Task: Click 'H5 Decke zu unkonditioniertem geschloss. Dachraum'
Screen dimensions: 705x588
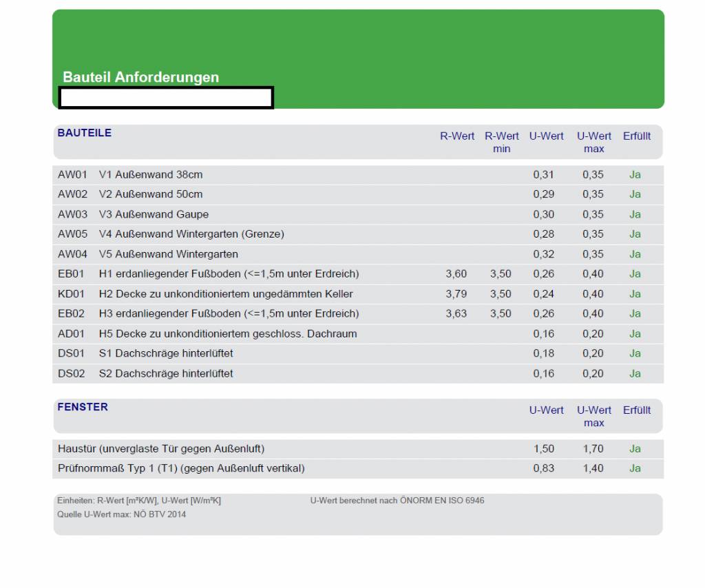Action: (x=228, y=334)
